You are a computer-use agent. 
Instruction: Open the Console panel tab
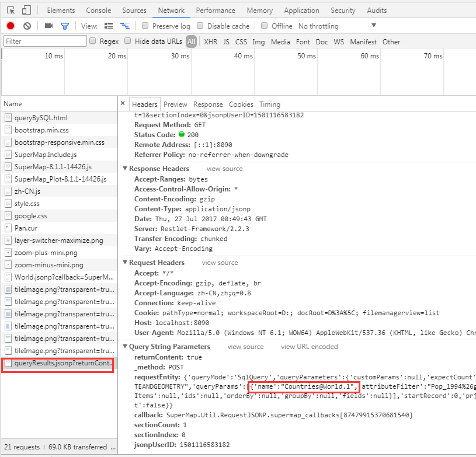pos(98,11)
